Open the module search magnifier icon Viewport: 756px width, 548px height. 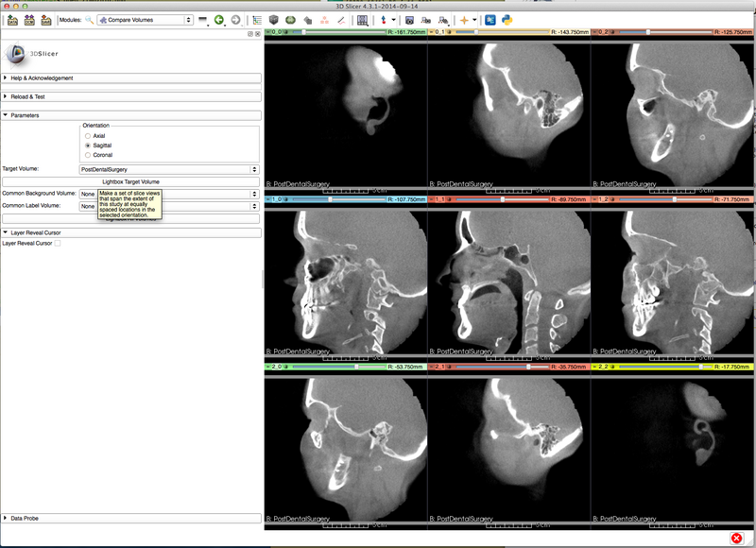(89, 19)
